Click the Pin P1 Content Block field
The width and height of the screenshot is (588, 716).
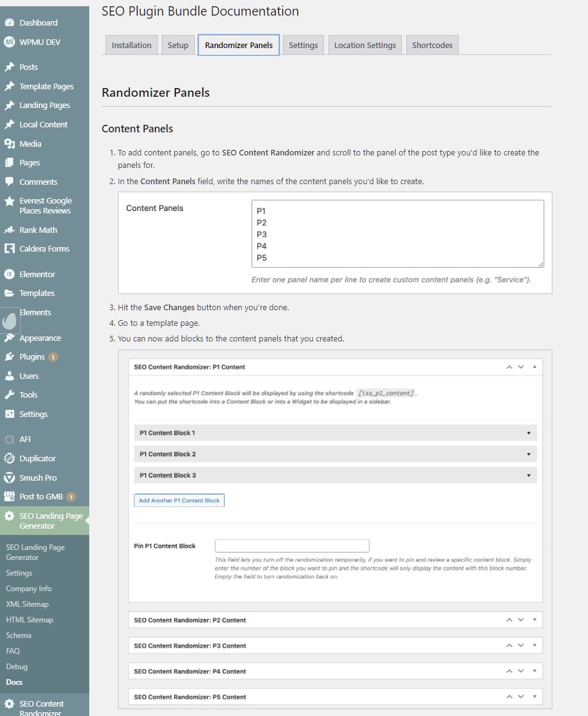pyautogui.click(x=292, y=546)
